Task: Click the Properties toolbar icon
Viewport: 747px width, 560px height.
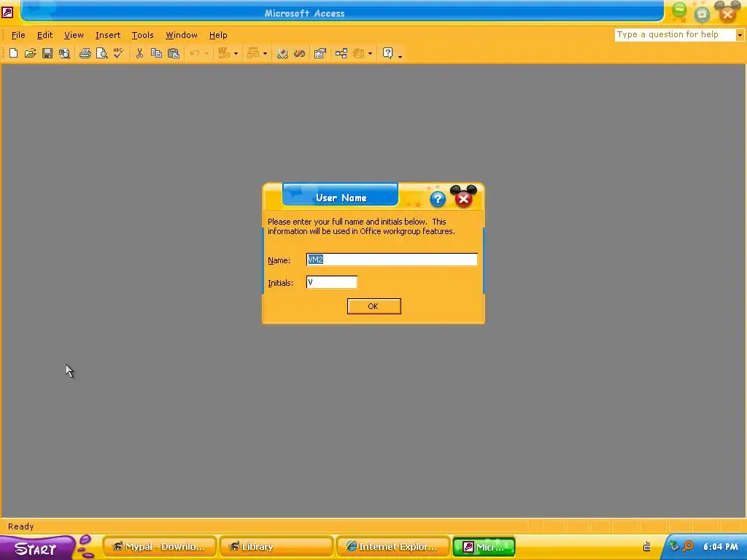Action: (320, 53)
